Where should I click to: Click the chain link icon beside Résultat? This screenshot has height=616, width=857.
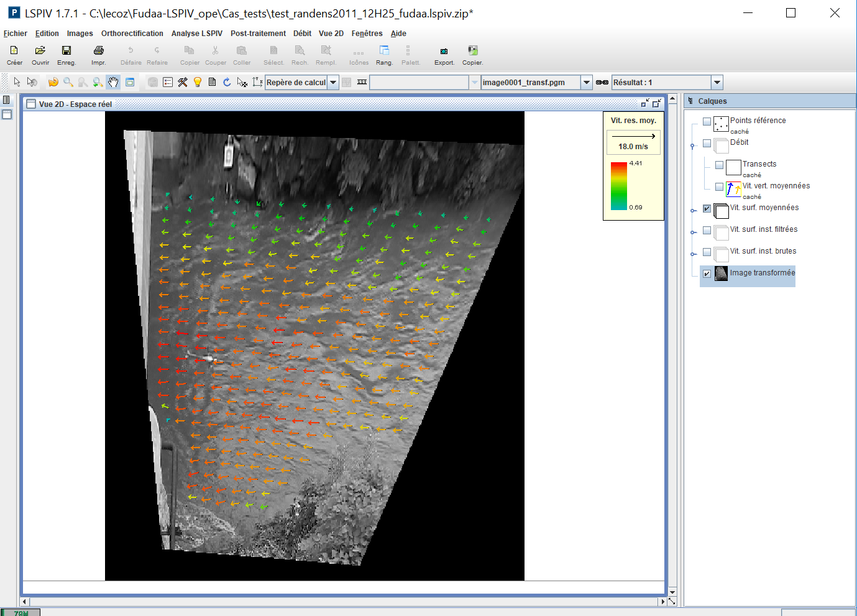[602, 82]
